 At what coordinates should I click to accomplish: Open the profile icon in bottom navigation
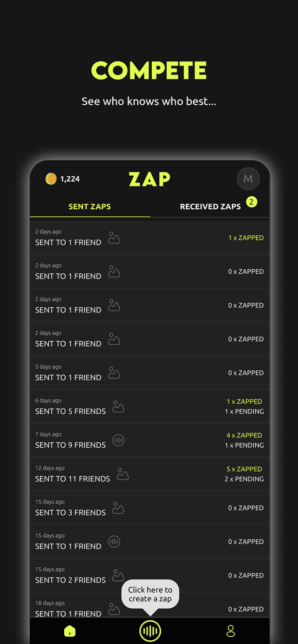(230, 631)
